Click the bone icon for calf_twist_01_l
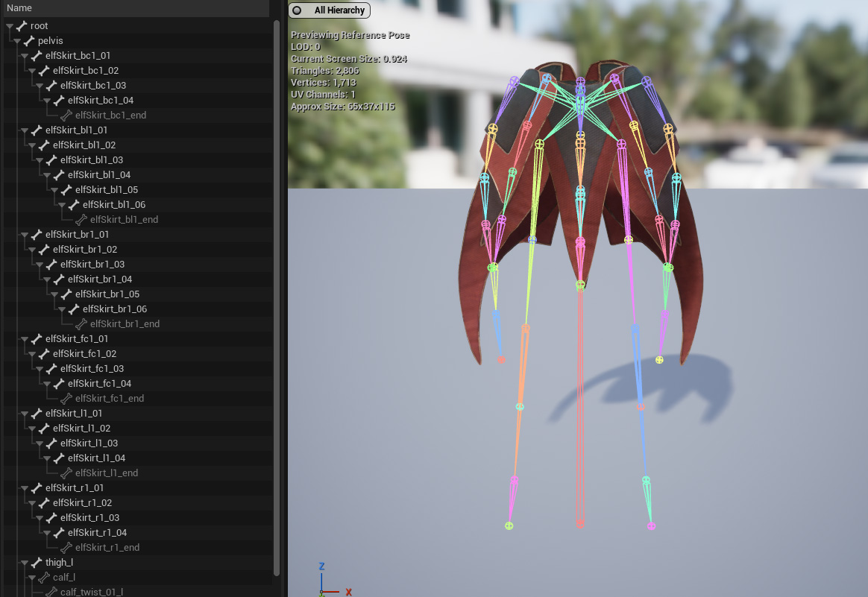The height and width of the screenshot is (597, 868). coord(51,593)
